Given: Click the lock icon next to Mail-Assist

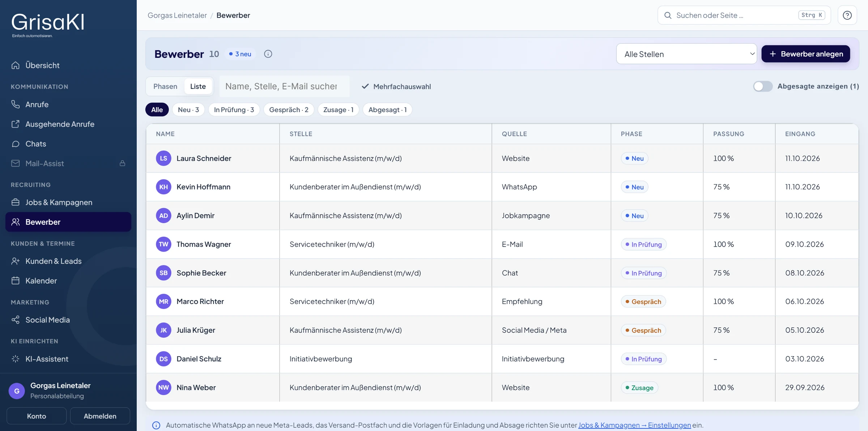Looking at the screenshot, I should click(x=122, y=163).
